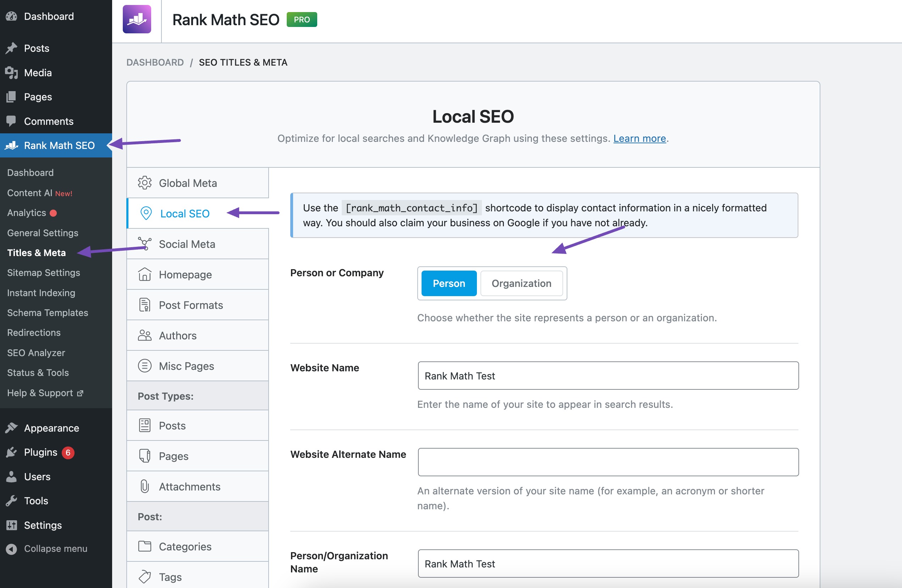Click the Homepage house icon

[x=144, y=274]
